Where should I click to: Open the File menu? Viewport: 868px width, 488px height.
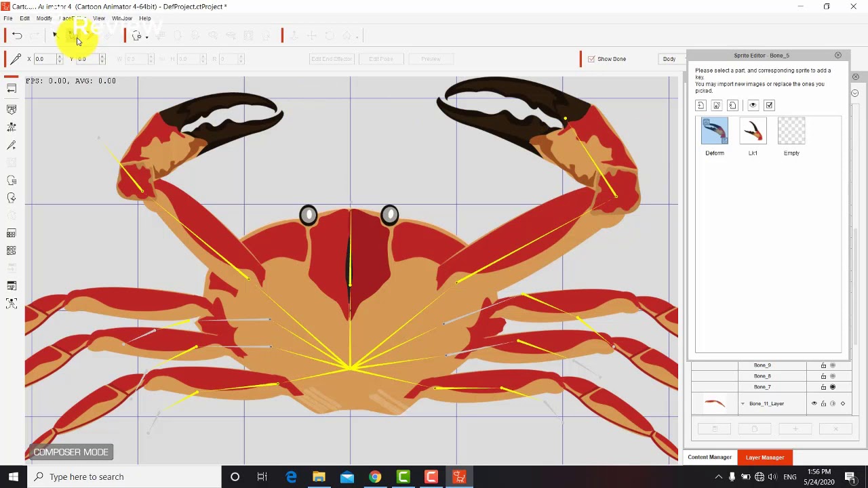coord(8,18)
